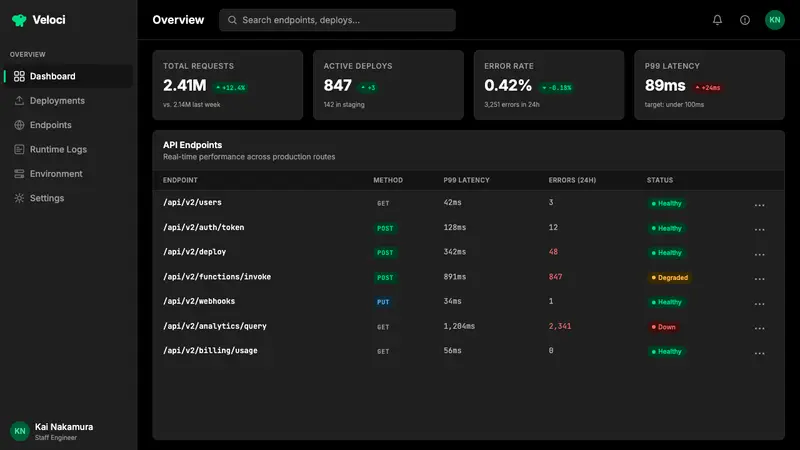This screenshot has width=800, height=450.
Task: Open Kai Nakamura user profile name
Action: pos(64,427)
